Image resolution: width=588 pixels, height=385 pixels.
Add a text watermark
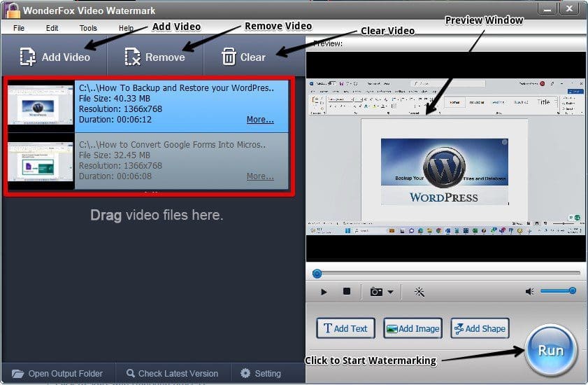(x=345, y=328)
